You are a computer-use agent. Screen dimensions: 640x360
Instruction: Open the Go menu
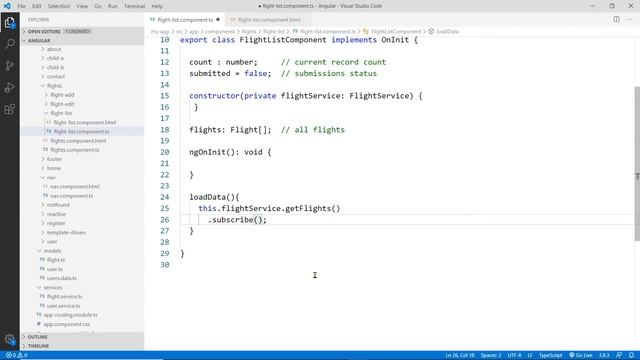pyautogui.click(x=98, y=6)
